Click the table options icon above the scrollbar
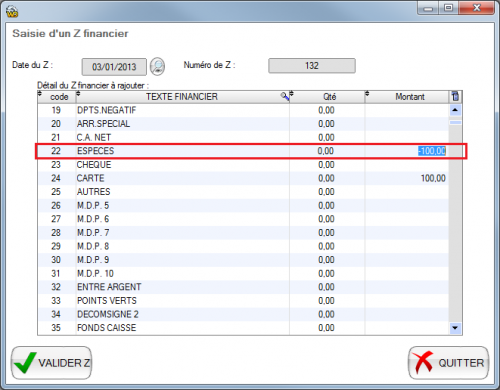This screenshot has height=390, width=500. click(455, 97)
